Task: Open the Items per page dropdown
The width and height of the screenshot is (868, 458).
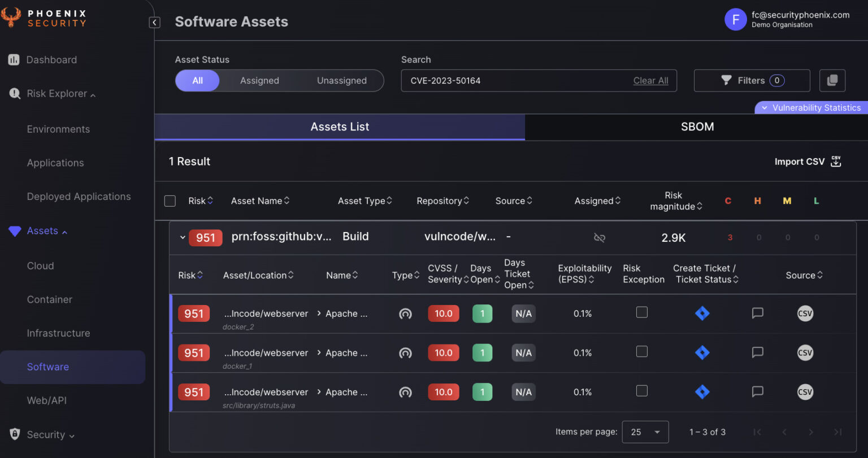Action: [645, 431]
